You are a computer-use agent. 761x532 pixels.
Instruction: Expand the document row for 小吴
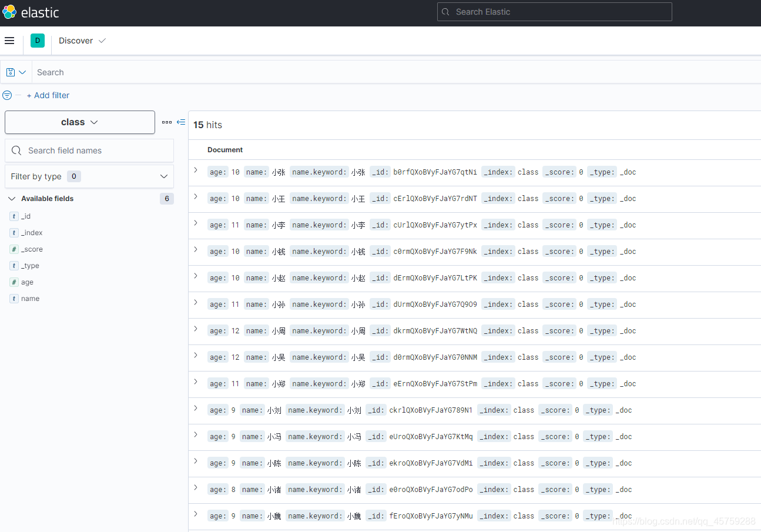[x=196, y=355]
